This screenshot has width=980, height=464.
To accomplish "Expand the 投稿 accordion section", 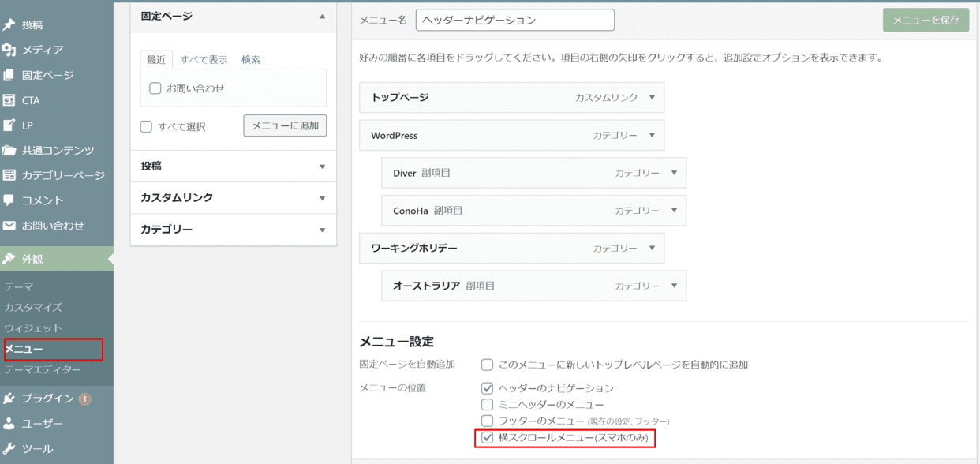I will click(233, 167).
